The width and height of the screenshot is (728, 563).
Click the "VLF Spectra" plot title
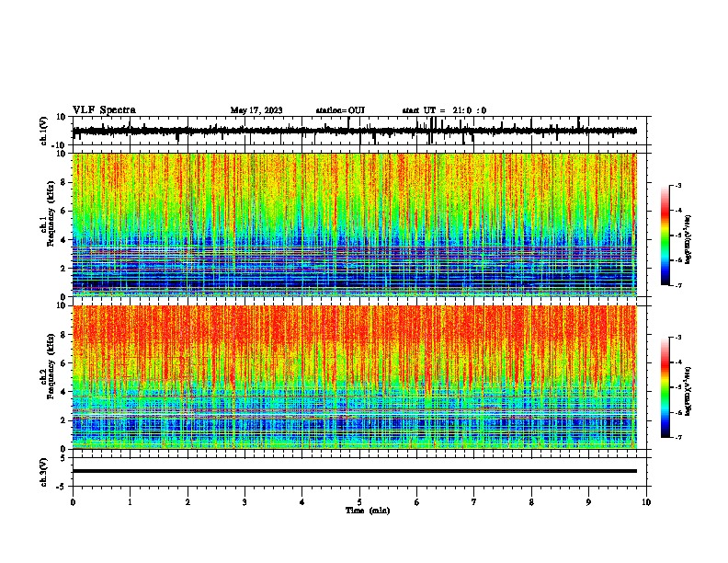click(104, 110)
